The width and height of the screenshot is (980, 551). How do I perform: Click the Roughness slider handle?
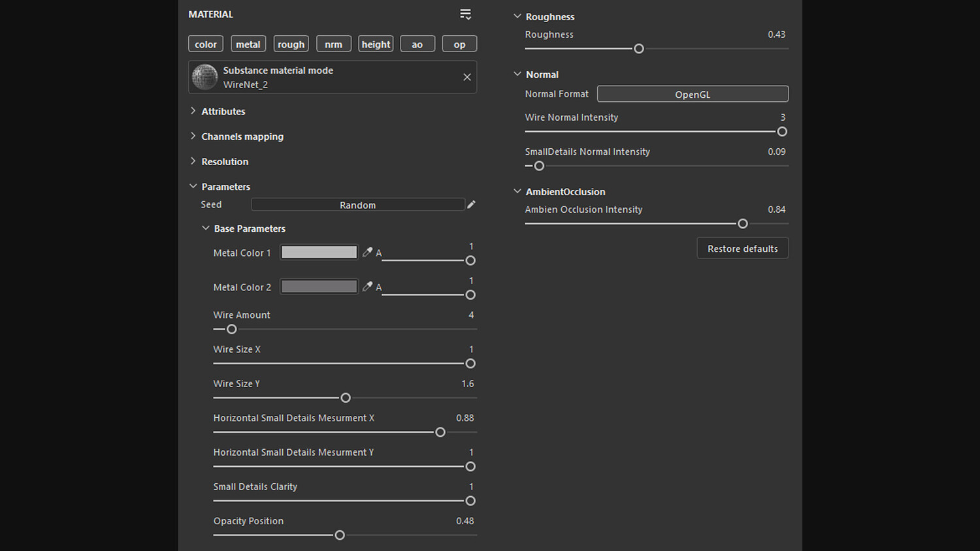coord(639,49)
